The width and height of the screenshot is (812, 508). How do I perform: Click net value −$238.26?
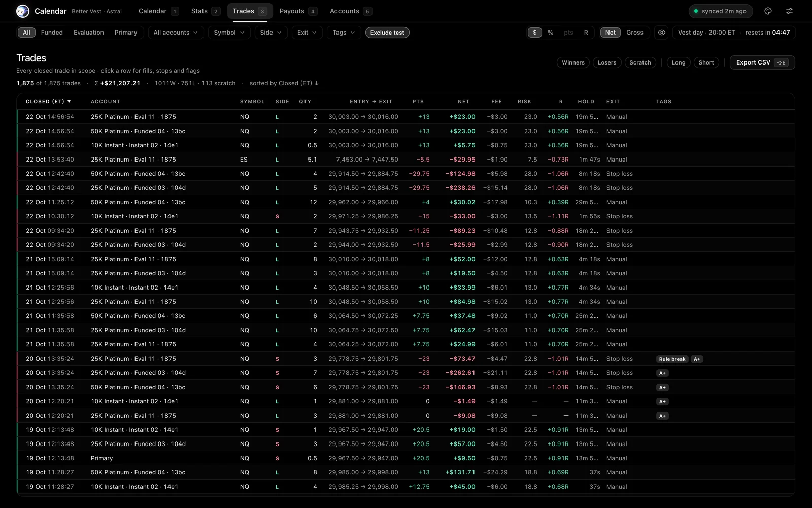[x=460, y=188]
